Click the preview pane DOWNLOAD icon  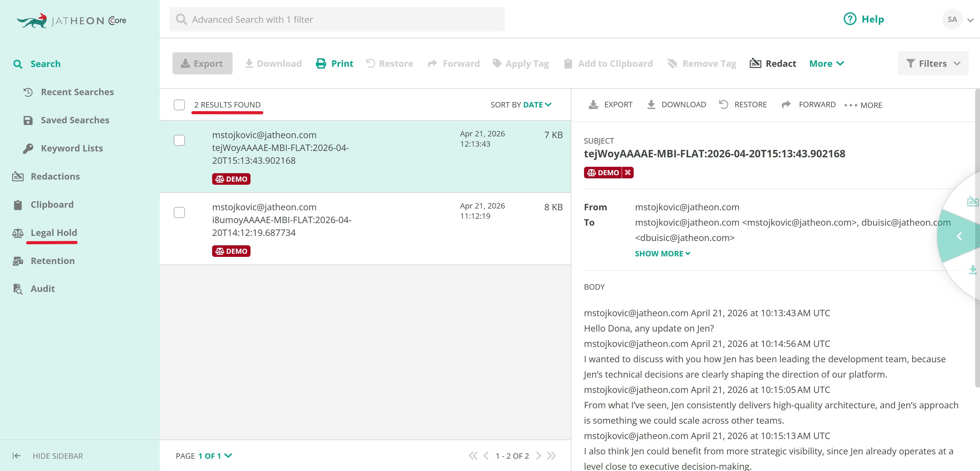click(x=651, y=105)
